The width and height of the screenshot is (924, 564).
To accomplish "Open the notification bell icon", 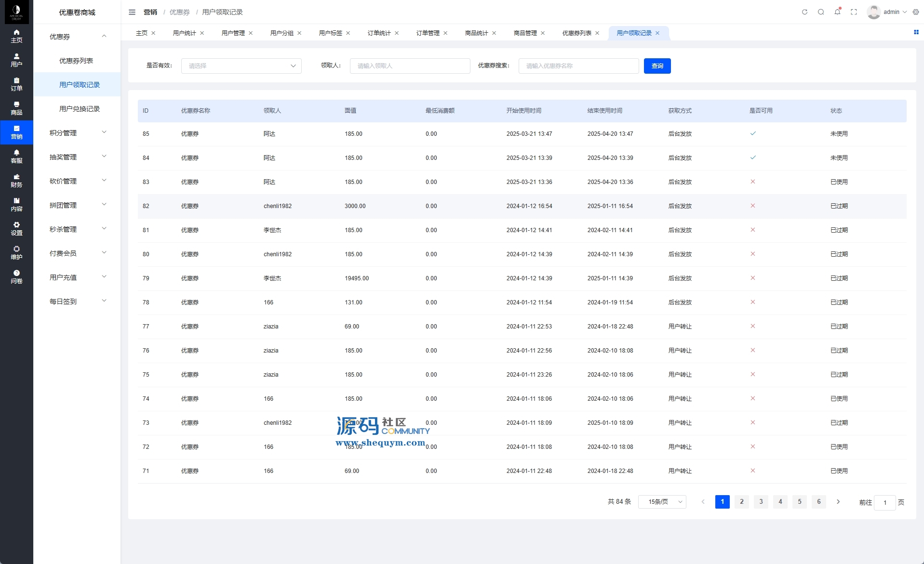I will click(x=837, y=12).
